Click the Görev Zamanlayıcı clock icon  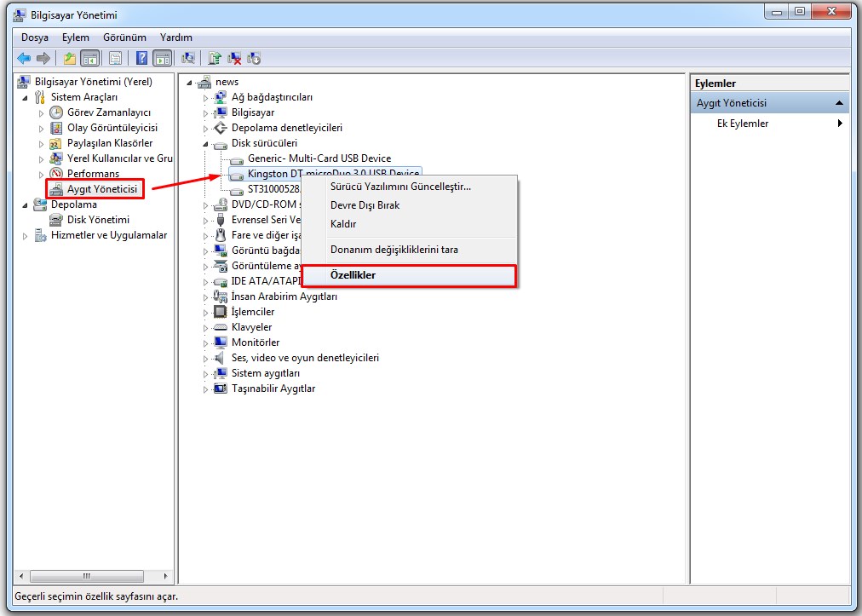56,112
